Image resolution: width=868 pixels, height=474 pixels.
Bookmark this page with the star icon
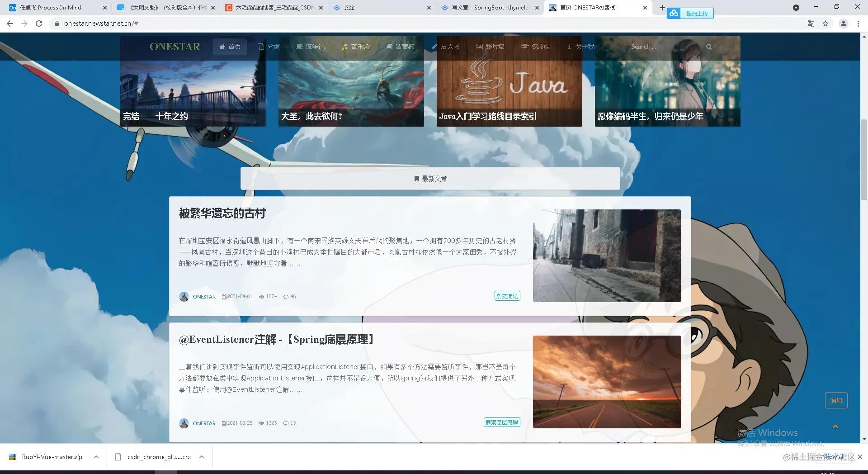[826, 24]
